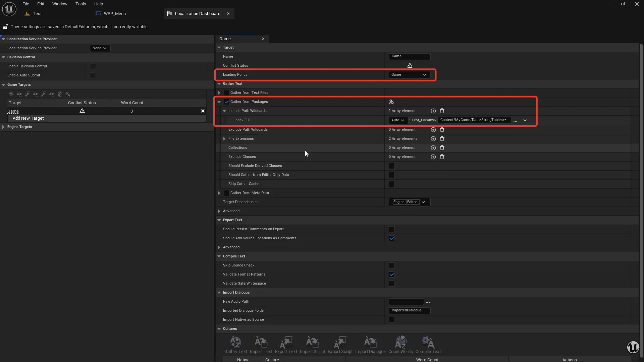Click the Conflict Status warning icon in Target section
The width and height of the screenshot is (644, 362).
(410, 65)
